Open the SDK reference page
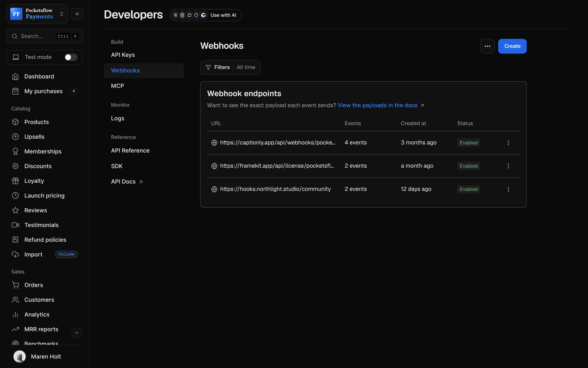The height and width of the screenshot is (368, 588). (x=117, y=166)
